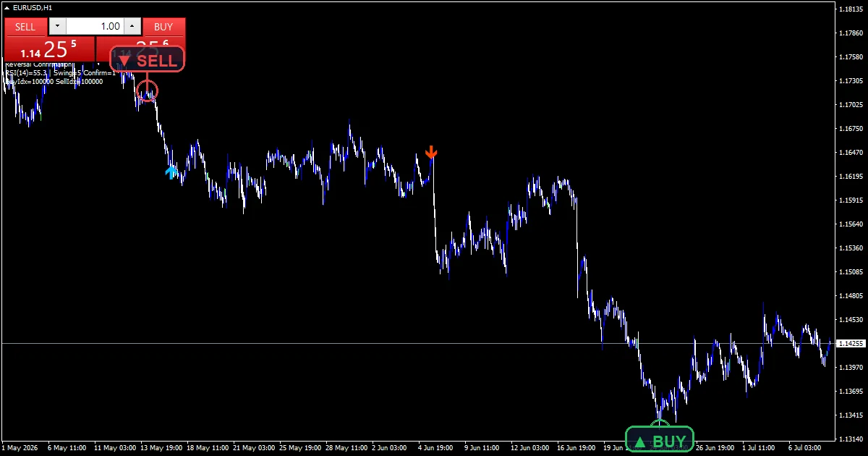
Task: Click price scale label 1.16195
Action: pyautogui.click(x=851, y=177)
